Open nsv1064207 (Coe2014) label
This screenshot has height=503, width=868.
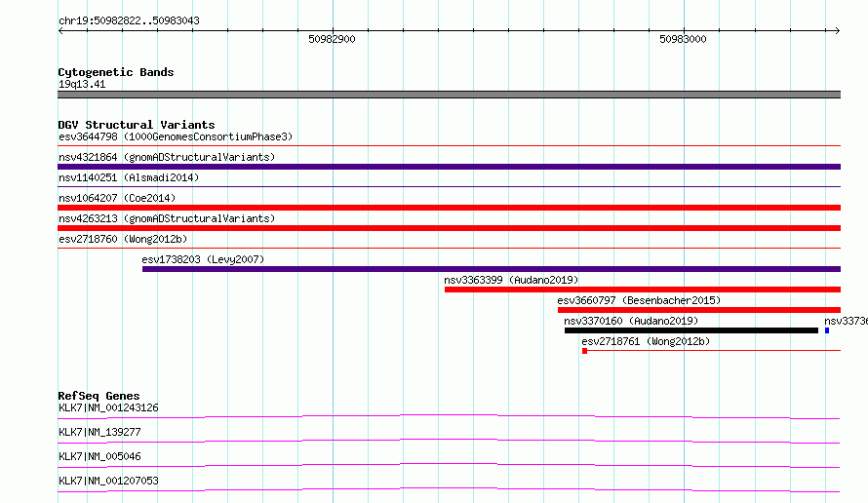tap(117, 198)
